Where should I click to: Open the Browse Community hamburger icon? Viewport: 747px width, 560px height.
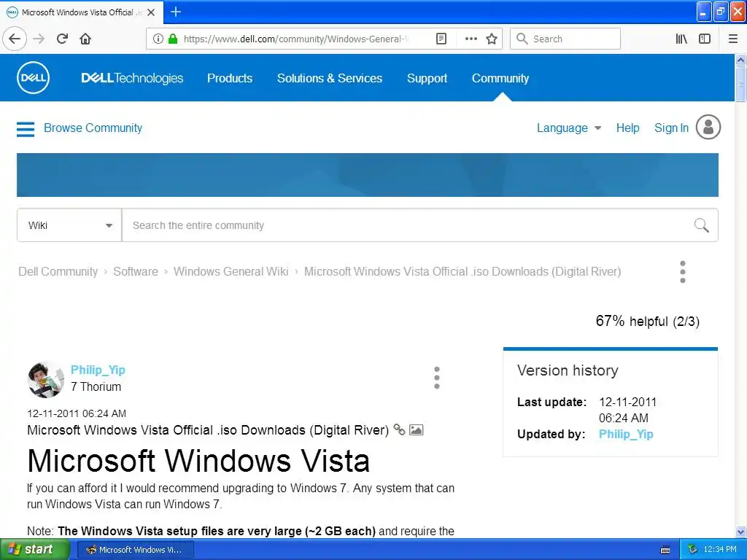coord(26,128)
